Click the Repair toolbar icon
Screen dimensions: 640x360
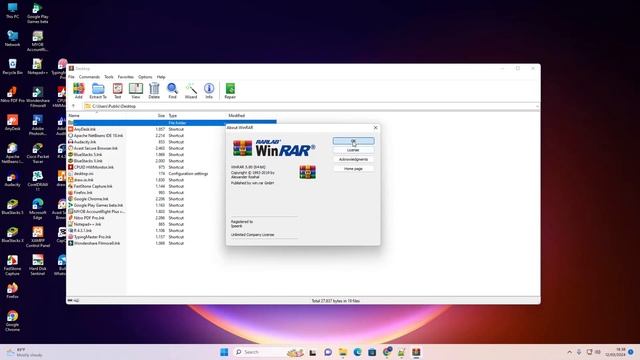230,91
